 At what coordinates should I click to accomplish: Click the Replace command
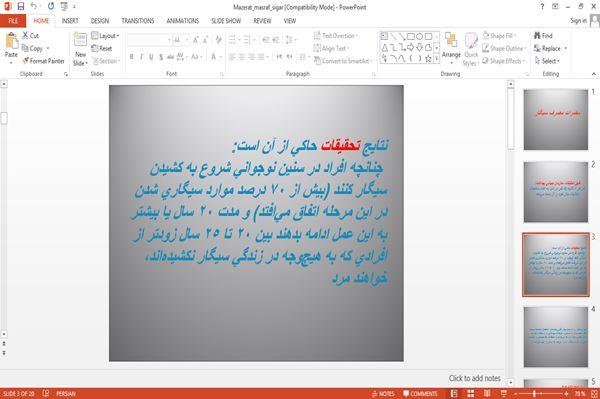click(547, 48)
